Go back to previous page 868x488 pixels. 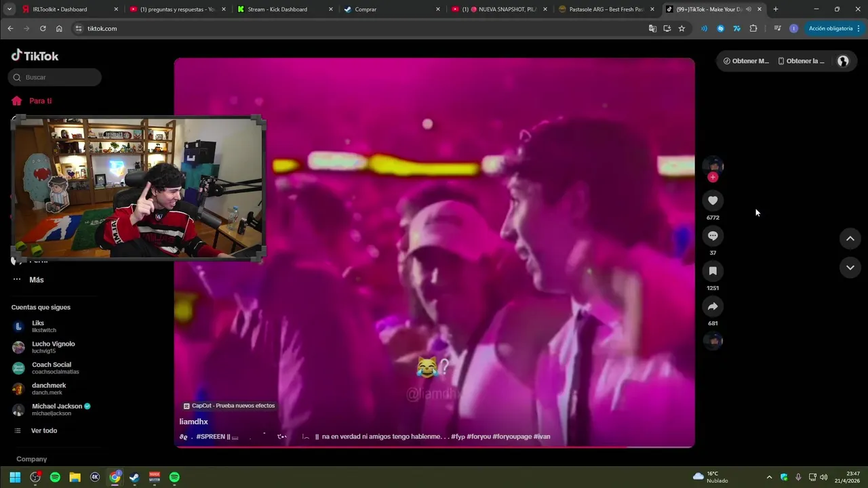point(10,28)
